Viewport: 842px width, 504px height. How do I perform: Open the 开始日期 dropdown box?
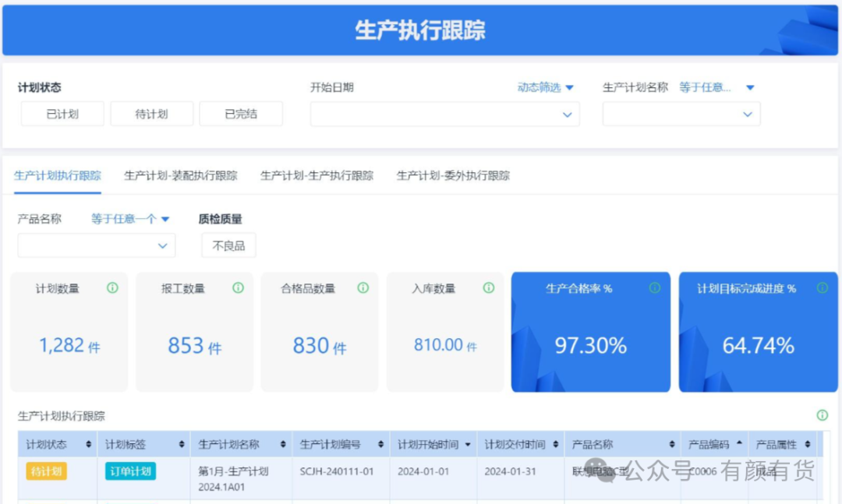pos(444,115)
